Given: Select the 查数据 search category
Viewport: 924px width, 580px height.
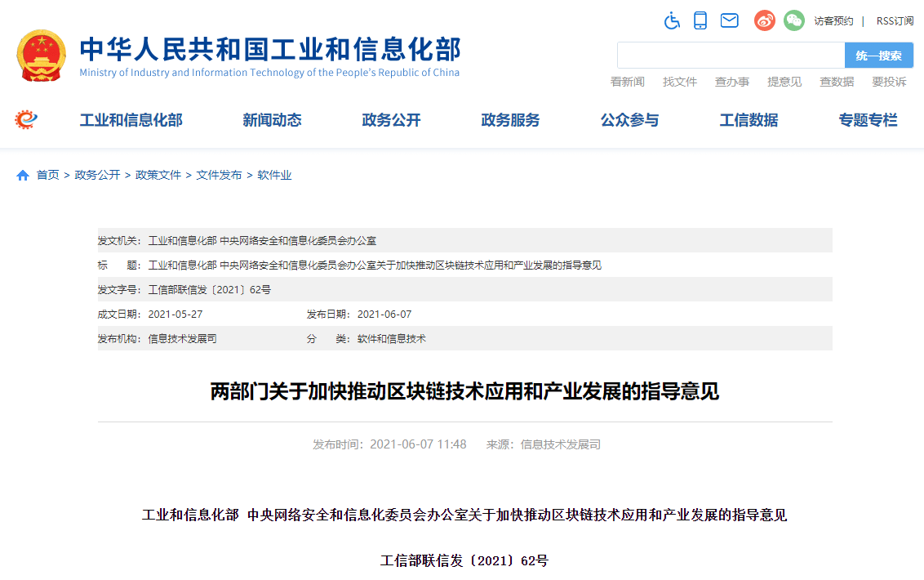Looking at the screenshot, I should (837, 82).
